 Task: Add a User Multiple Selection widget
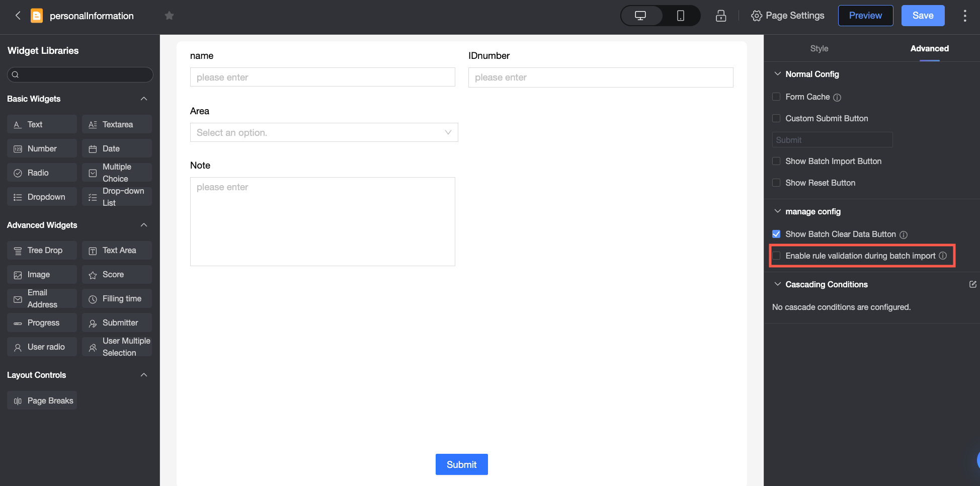(x=117, y=347)
